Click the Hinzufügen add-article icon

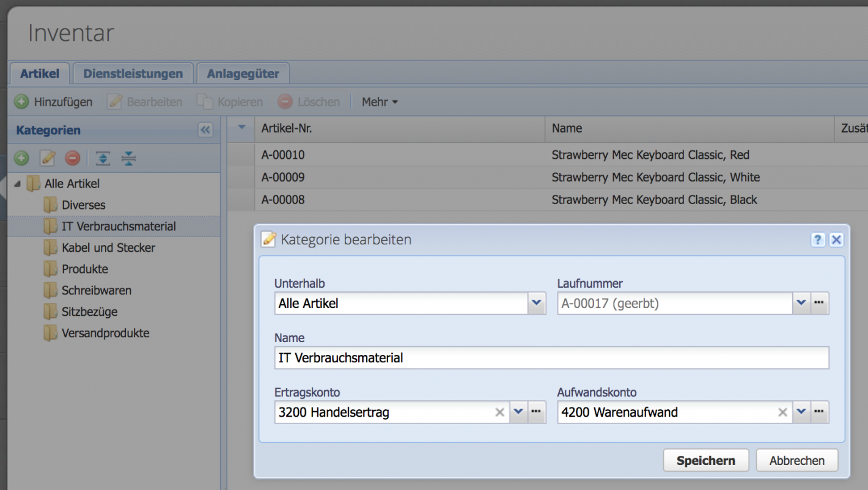click(x=20, y=101)
